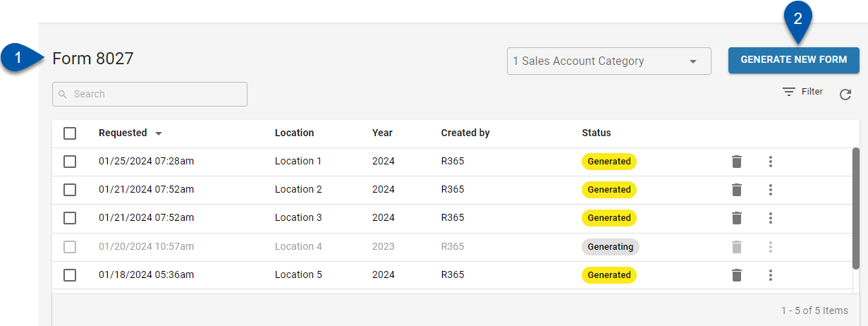Screen dimensions: 868x326
Task: Open three-dot menu for Location 3
Action: [771, 218]
